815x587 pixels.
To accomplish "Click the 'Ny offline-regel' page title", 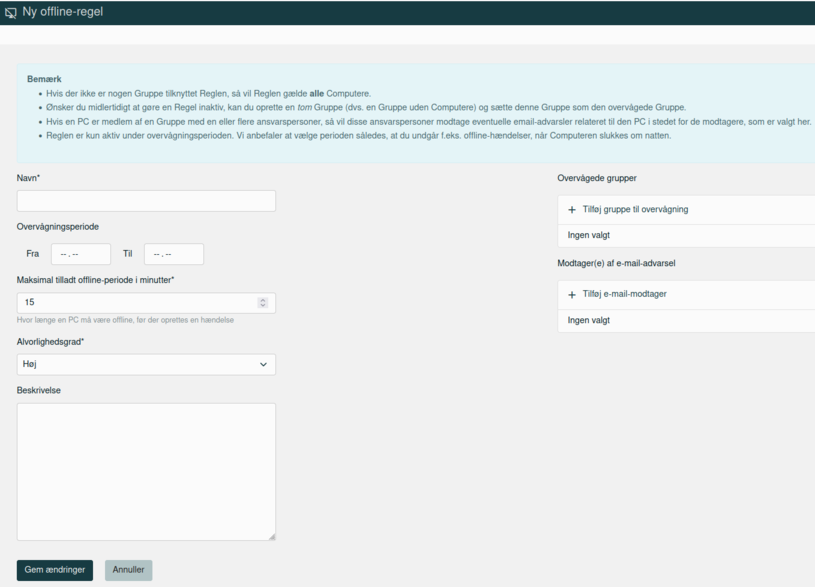I will click(62, 12).
